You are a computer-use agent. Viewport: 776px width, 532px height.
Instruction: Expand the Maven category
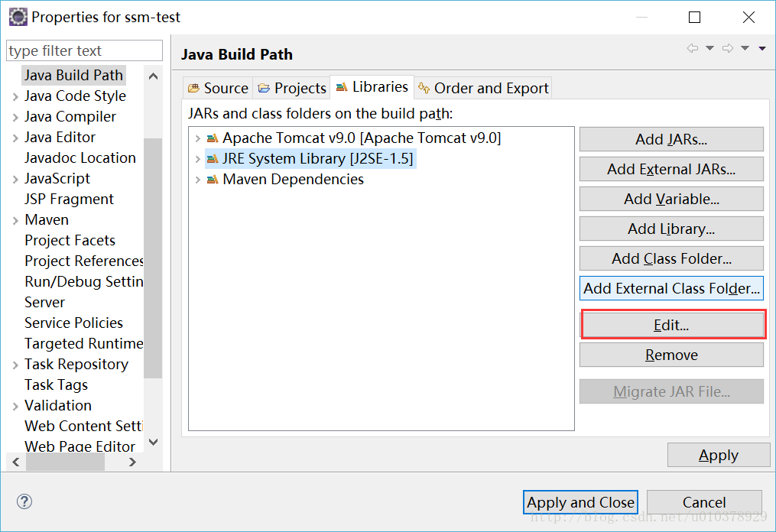tap(15, 221)
